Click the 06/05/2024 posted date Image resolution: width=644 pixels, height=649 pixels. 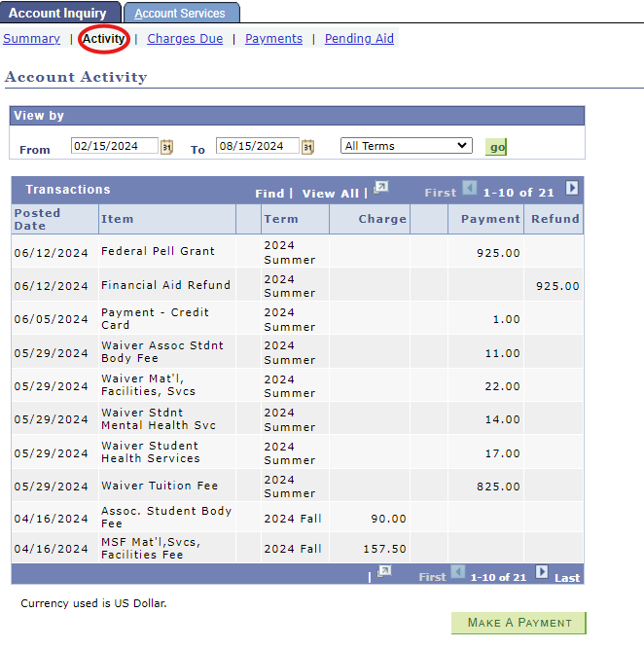point(51,319)
